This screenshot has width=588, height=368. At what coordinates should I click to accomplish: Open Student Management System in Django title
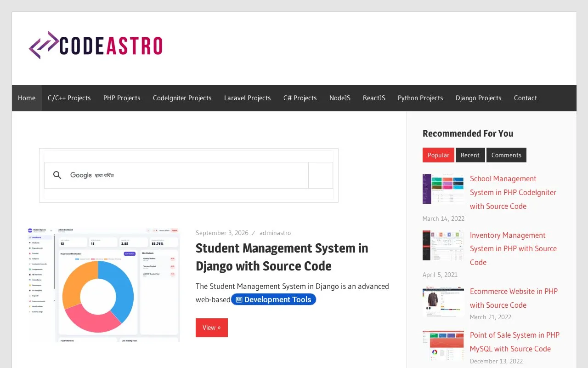(282, 257)
